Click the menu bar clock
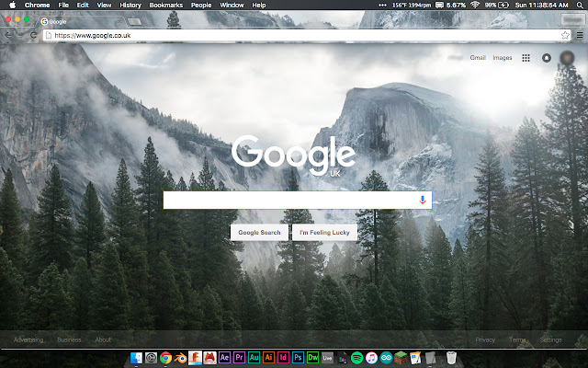 (541, 5)
